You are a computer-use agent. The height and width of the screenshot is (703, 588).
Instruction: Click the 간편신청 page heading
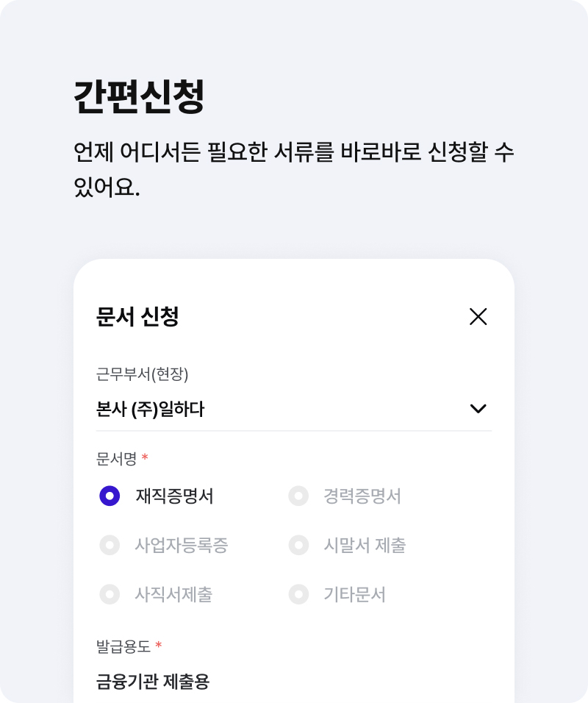point(139,96)
